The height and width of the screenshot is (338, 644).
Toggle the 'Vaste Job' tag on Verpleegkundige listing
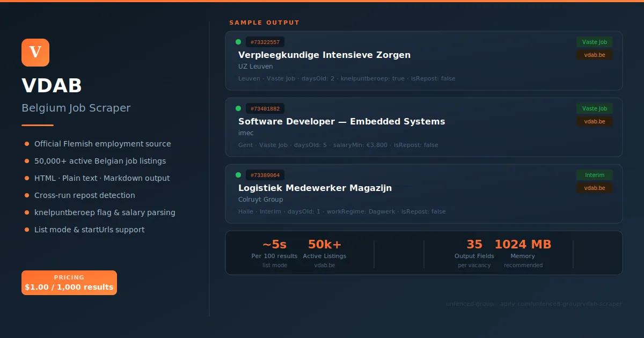pos(594,41)
